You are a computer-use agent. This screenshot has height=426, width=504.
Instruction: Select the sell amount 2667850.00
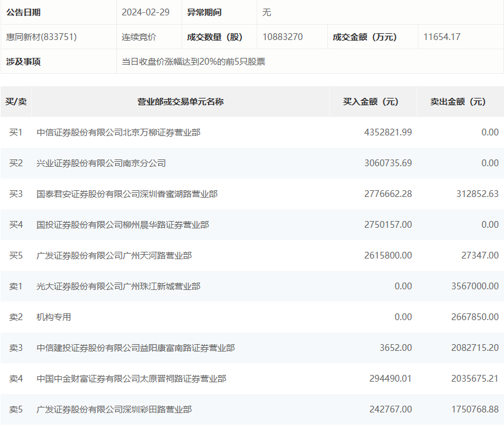pos(474,317)
